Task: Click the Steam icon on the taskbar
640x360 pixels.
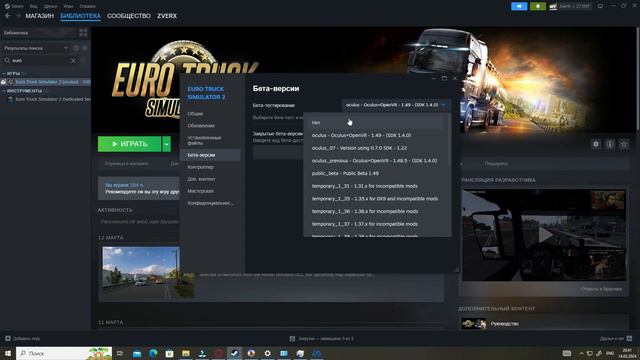Action: point(235,353)
